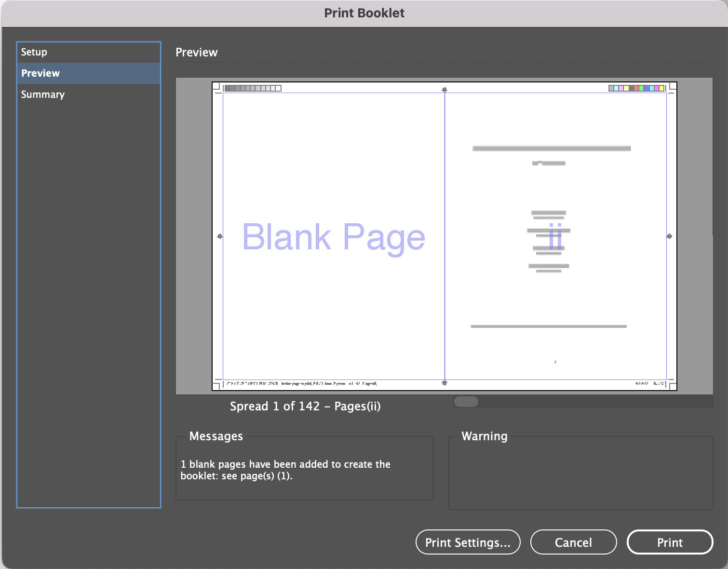Cancel the Print Booklet dialog
The image size is (728, 569).
pos(573,542)
